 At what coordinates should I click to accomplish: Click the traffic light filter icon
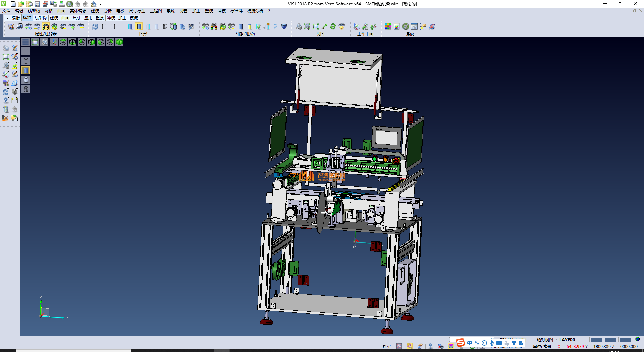click(46, 26)
